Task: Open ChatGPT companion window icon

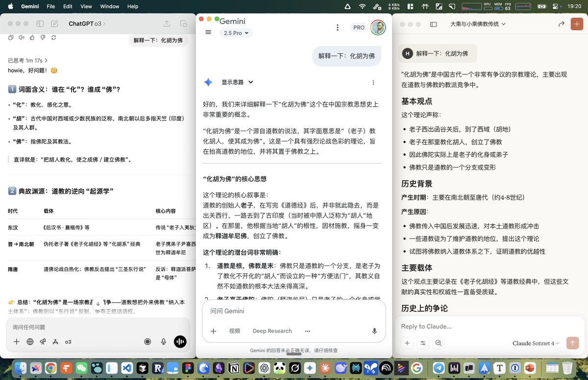Action: (x=183, y=24)
